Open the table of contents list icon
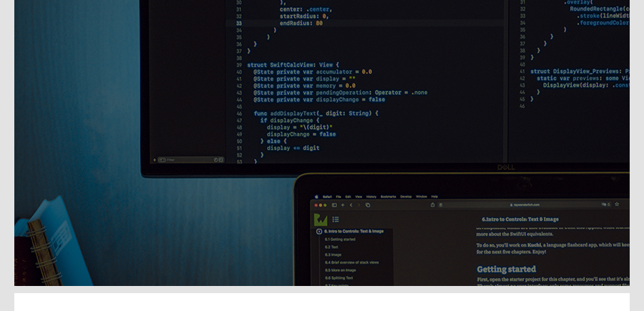 coord(336,219)
